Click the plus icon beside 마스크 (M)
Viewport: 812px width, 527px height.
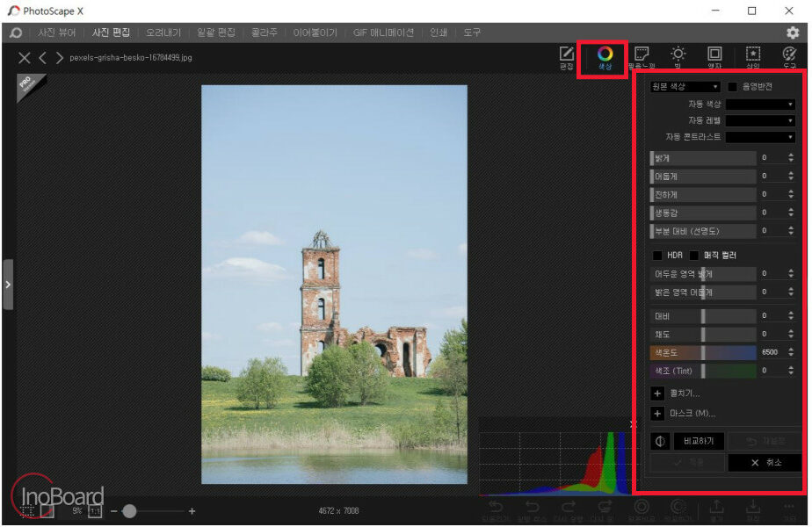coord(657,413)
